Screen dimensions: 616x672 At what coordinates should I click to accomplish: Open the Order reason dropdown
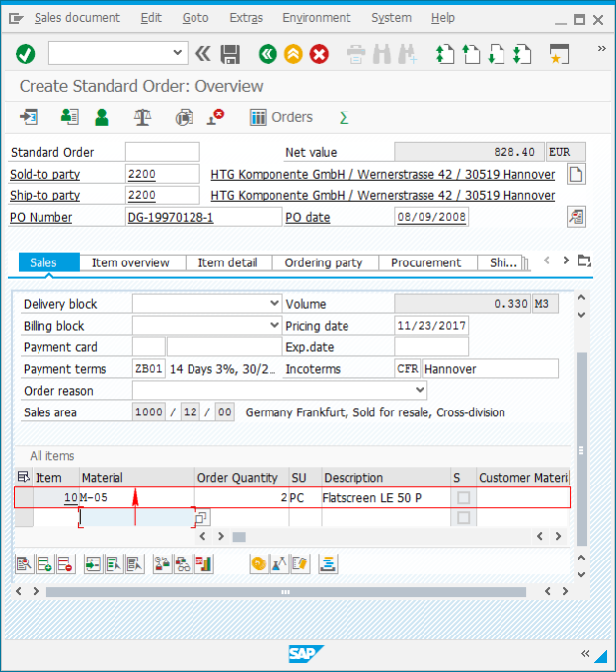[421, 391]
